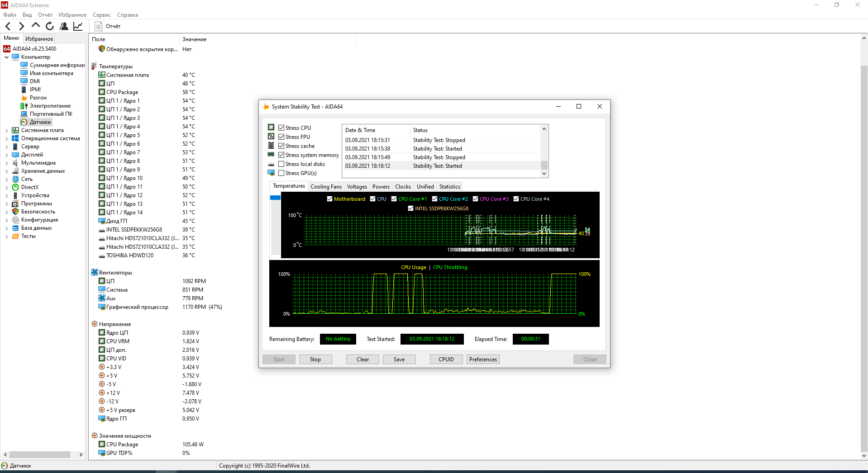868x473 pixels.
Task: Select the Безопасность shield icon
Action: pyautogui.click(x=15, y=212)
